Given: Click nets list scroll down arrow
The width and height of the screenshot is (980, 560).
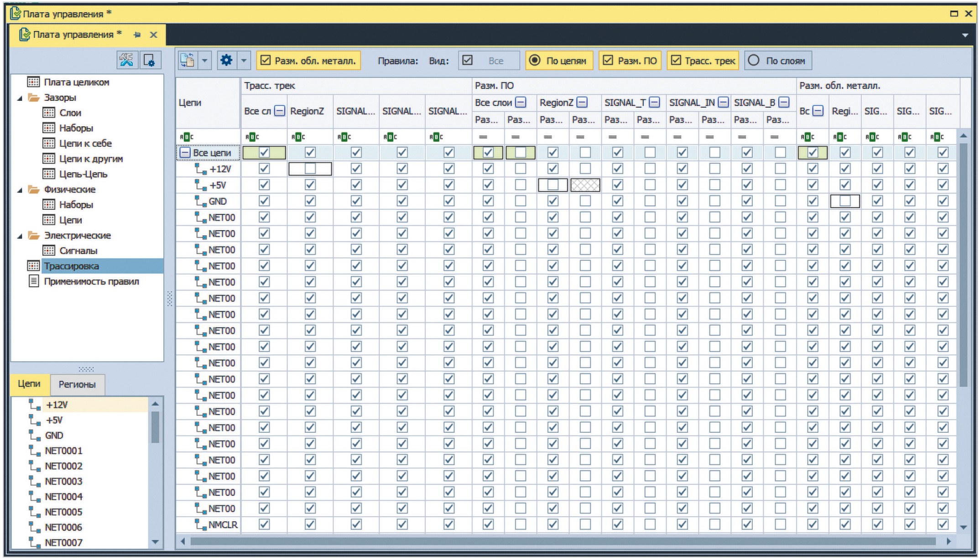Looking at the screenshot, I should (x=155, y=542).
